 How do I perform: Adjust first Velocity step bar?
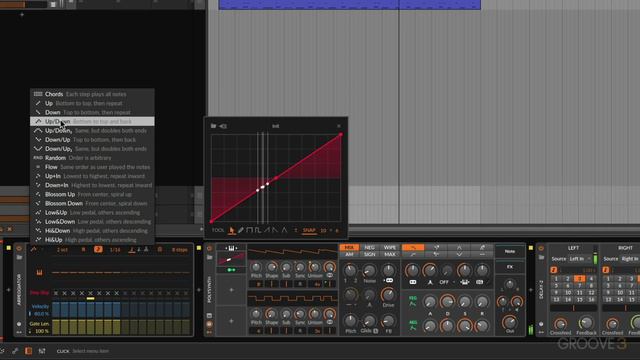[56, 310]
